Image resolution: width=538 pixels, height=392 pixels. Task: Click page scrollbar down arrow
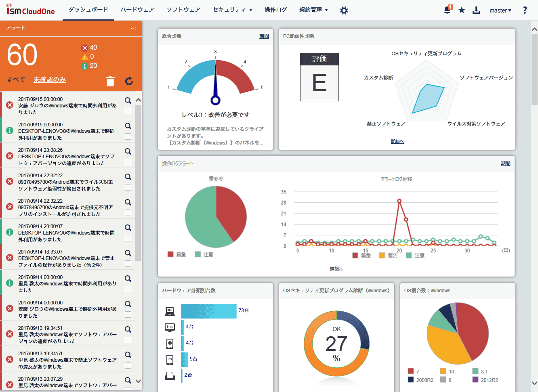click(x=534, y=384)
